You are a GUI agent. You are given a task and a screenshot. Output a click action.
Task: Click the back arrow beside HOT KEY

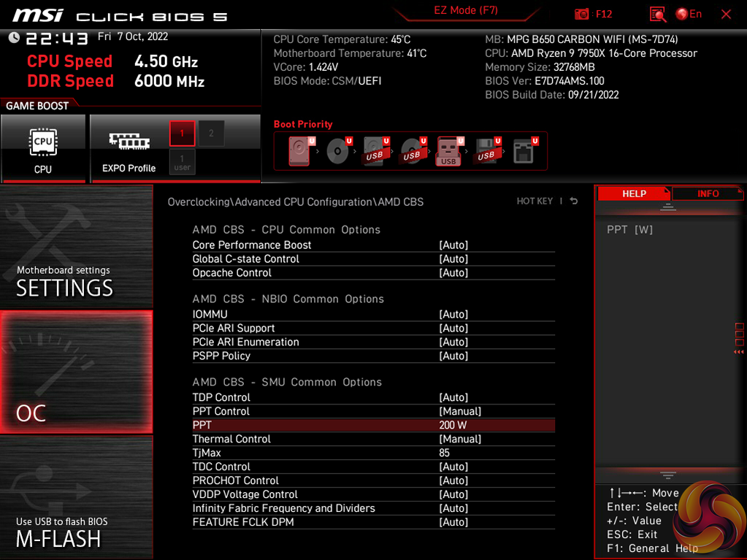pos(574,201)
